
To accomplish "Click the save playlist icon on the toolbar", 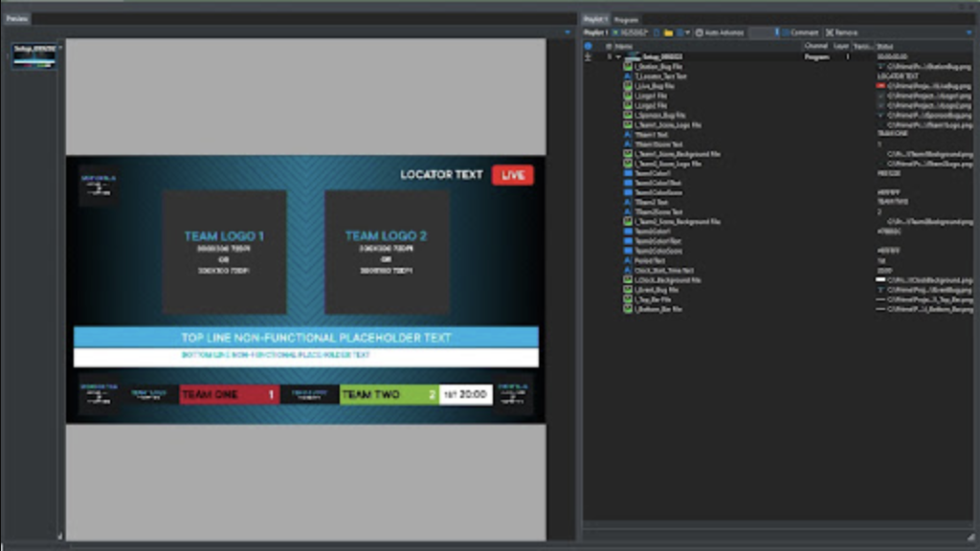I will click(x=679, y=32).
